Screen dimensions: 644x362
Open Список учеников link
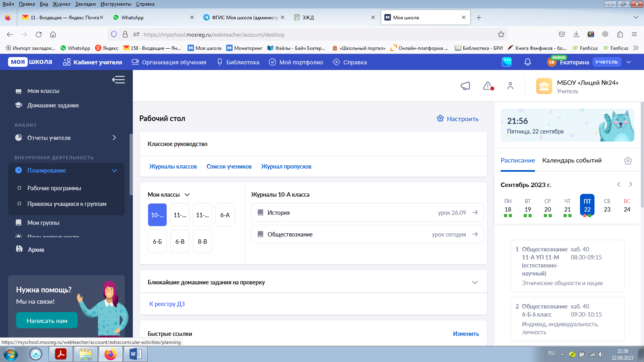tap(229, 167)
